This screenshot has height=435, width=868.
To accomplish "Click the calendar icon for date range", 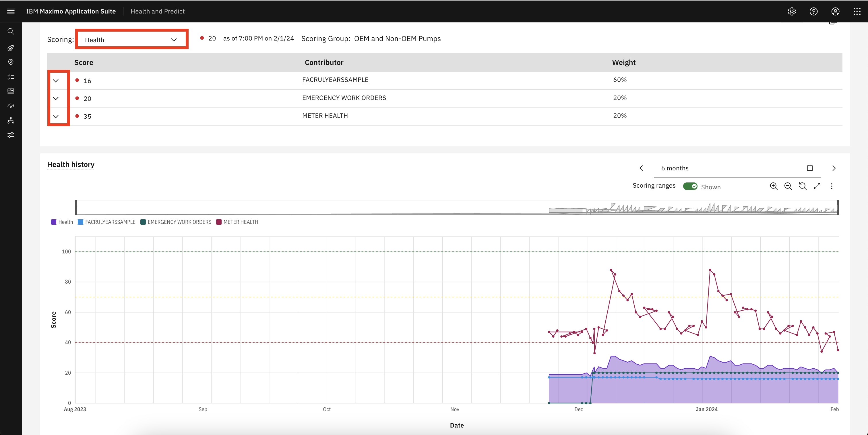I will coord(810,168).
